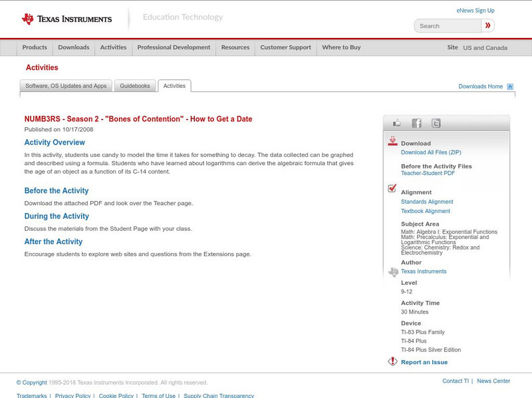Open the Terms of Use footer link
Screen dimensions: 532x398
158,395
